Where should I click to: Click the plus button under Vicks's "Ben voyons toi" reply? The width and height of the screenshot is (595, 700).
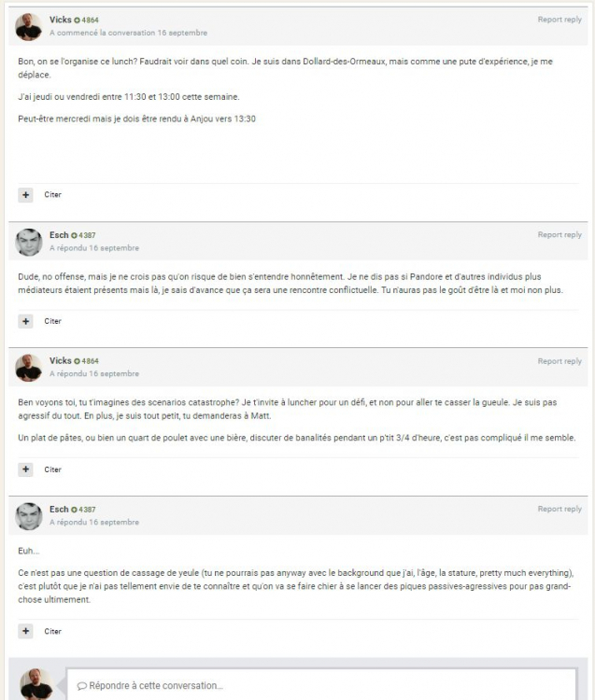click(26, 469)
